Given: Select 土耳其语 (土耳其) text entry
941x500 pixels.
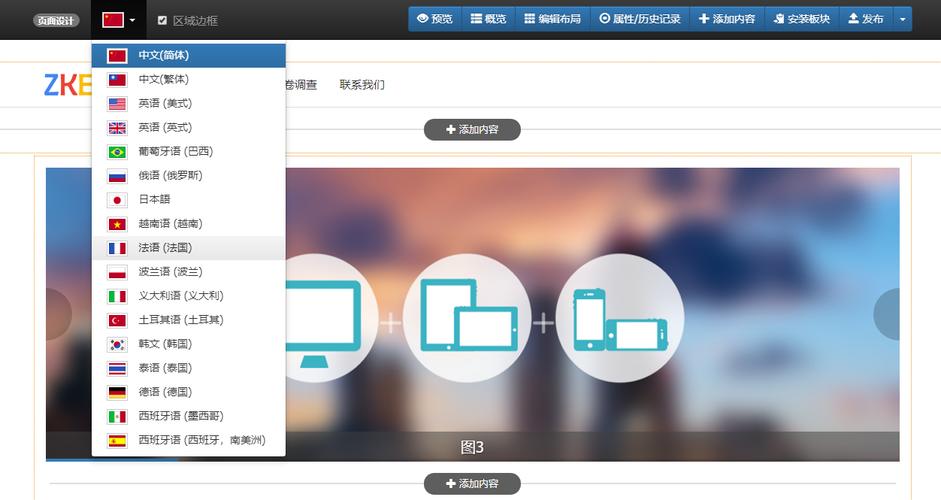Looking at the screenshot, I should [181, 319].
